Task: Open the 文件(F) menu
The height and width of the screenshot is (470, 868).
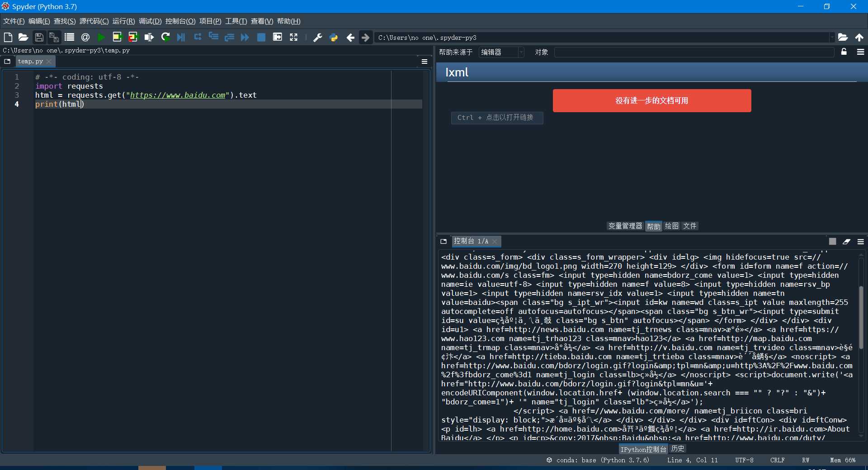Action: [14, 21]
